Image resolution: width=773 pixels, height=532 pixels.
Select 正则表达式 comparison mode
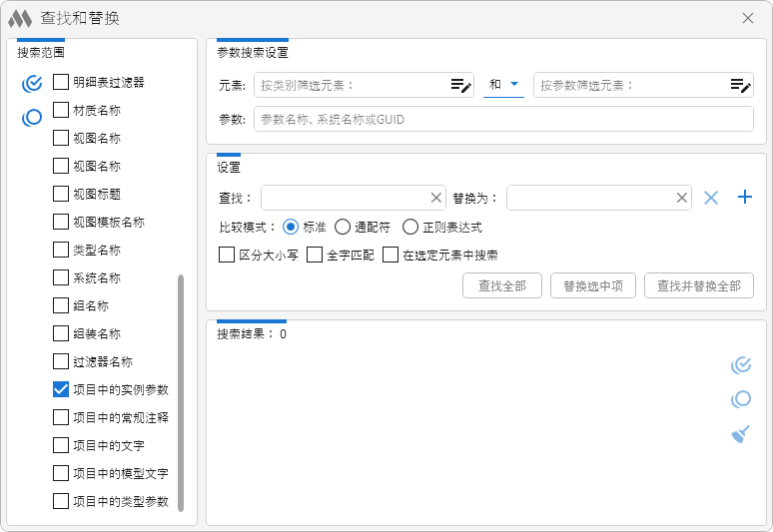(x=410, y=227)
